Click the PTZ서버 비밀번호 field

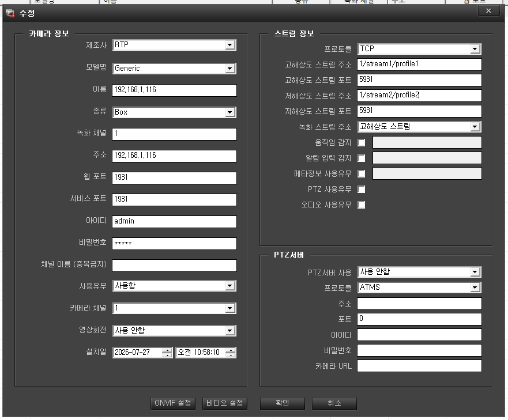click(x=419, y=350)
